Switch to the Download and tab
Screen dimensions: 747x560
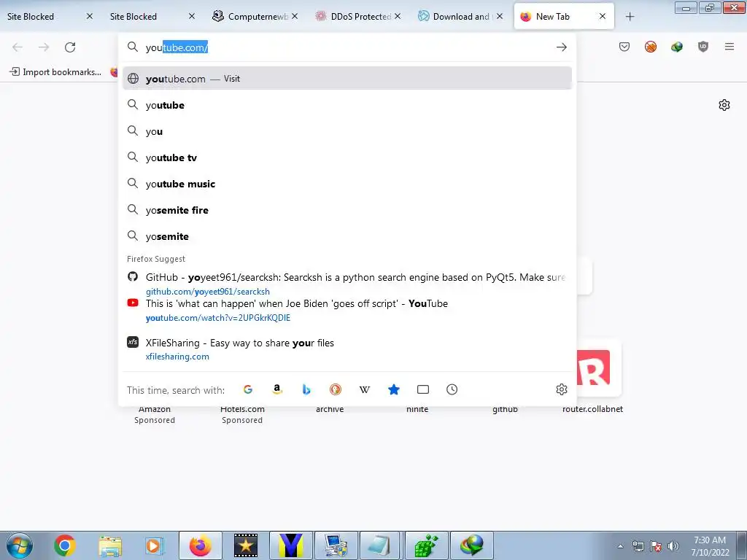(460, 16)
